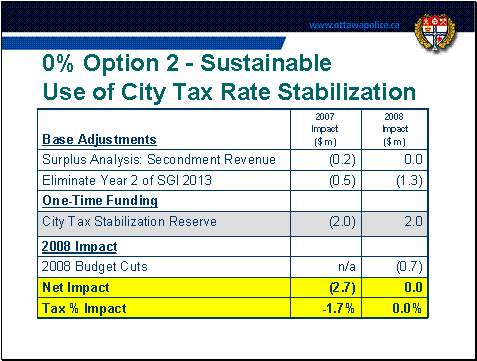Image resolution: width=477 pixels, height=361 pixels.
Task: Click the Ottawa Police crest logo
Action: click(x=435, y=33)
